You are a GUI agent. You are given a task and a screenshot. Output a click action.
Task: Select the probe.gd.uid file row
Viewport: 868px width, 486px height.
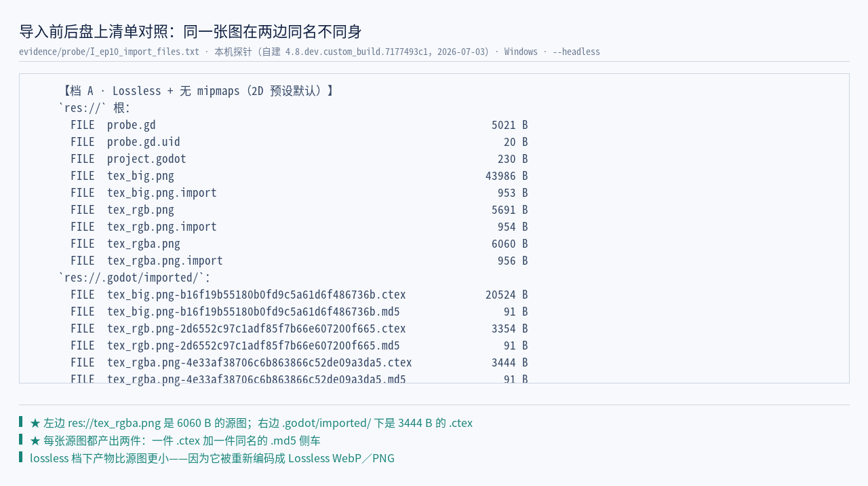click(299, 142)
